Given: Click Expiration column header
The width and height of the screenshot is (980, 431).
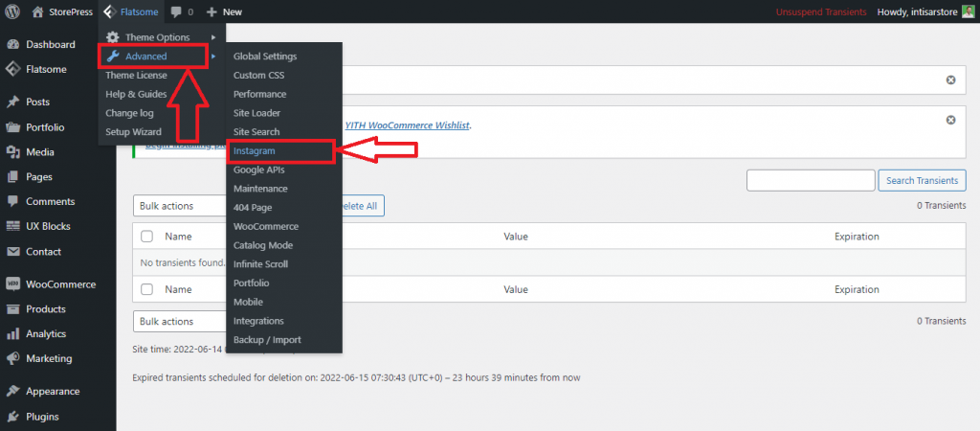Looking at the screenshot, I should (x=857, y=237).
